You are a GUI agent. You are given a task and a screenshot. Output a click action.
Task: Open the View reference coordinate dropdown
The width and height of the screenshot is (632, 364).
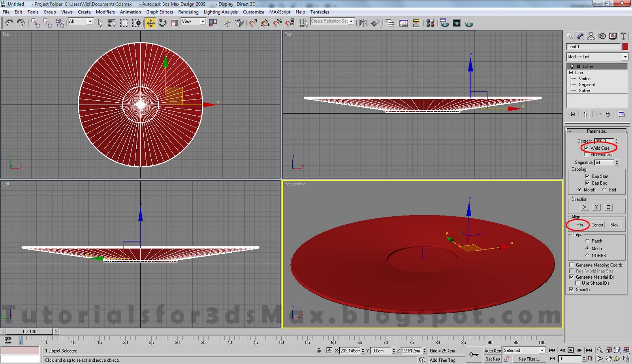click(203, 21)
